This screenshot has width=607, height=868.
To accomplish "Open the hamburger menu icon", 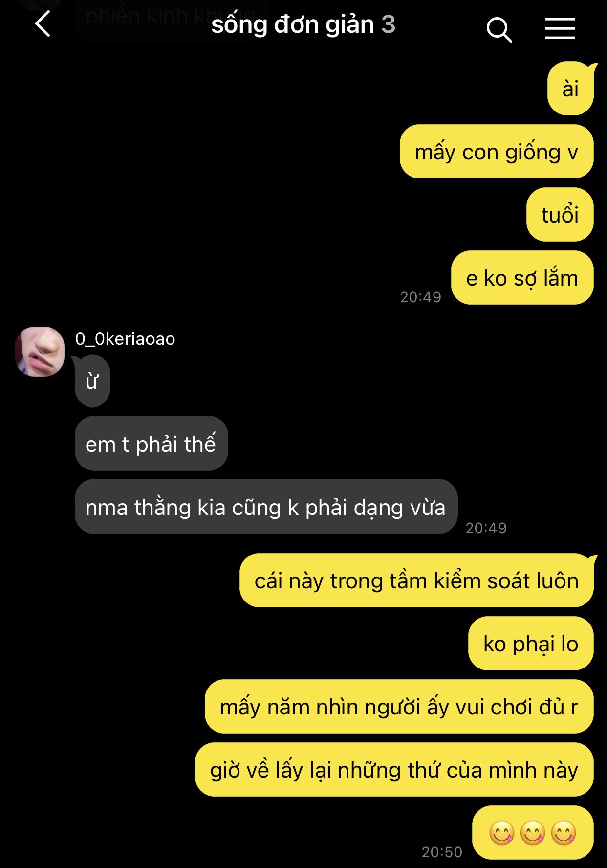I will point(560,28).
